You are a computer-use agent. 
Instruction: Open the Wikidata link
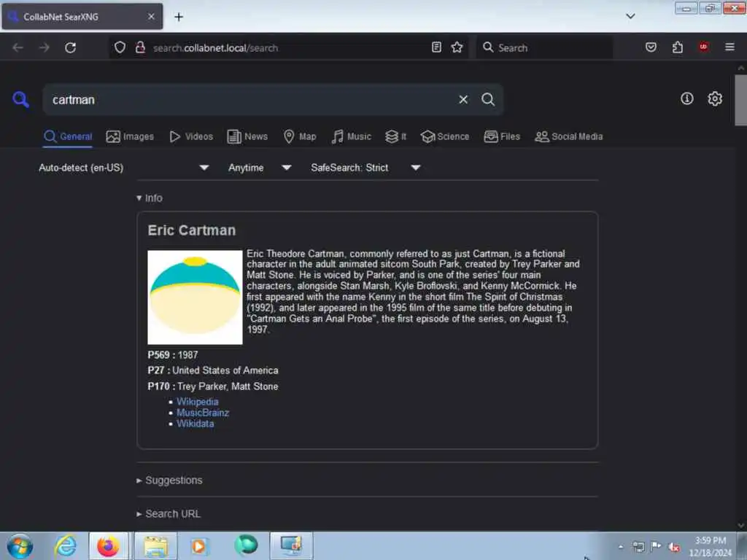click(x=196, y=424)
